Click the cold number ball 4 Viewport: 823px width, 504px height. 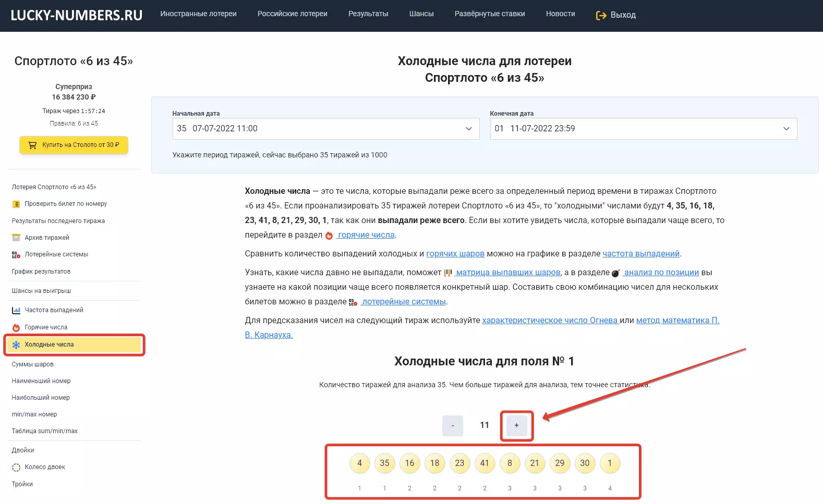click(359, 463)
